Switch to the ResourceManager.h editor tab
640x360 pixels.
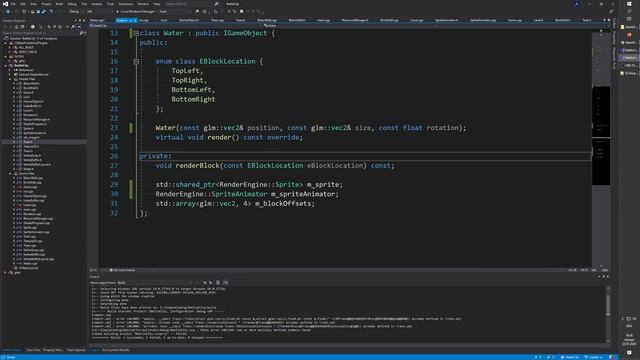355,20
